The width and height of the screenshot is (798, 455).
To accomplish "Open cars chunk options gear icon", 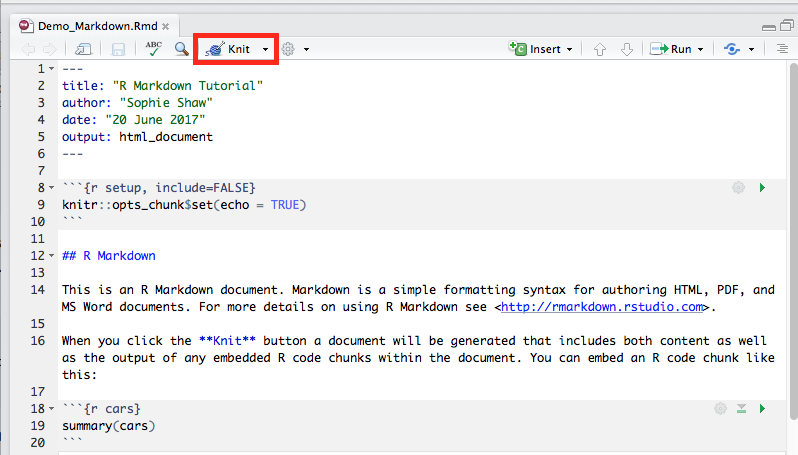I will [x=720, y=408].
